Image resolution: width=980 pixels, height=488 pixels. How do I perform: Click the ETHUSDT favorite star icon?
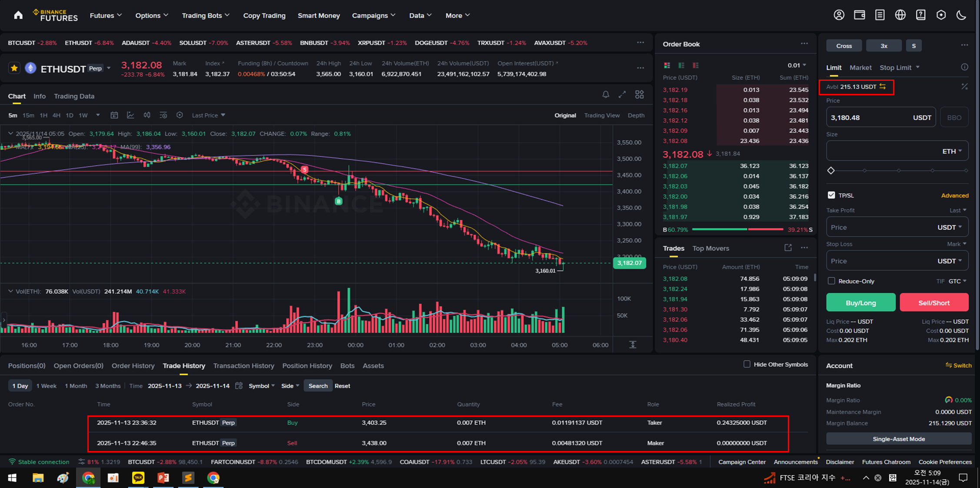[x=14, y=68]
